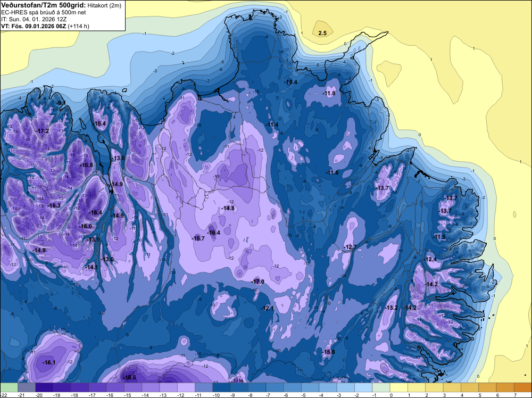Viewport: 532px width, 398px height.
Task: Click the -15.8 temperature label
Action: click(x=328, y=352)
